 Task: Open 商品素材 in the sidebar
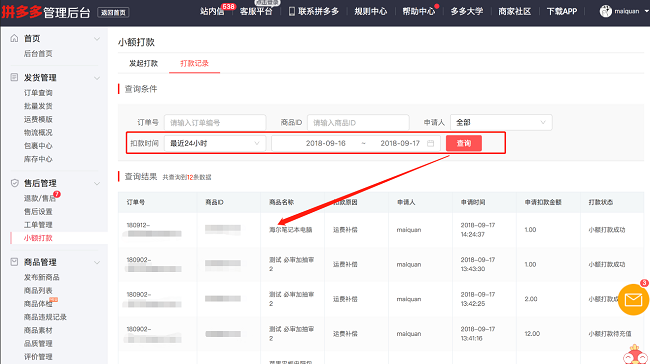[x=38, y=330]
